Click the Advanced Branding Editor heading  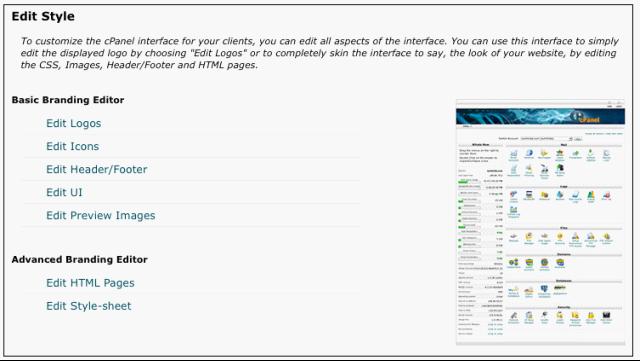(x=80, y=260)
